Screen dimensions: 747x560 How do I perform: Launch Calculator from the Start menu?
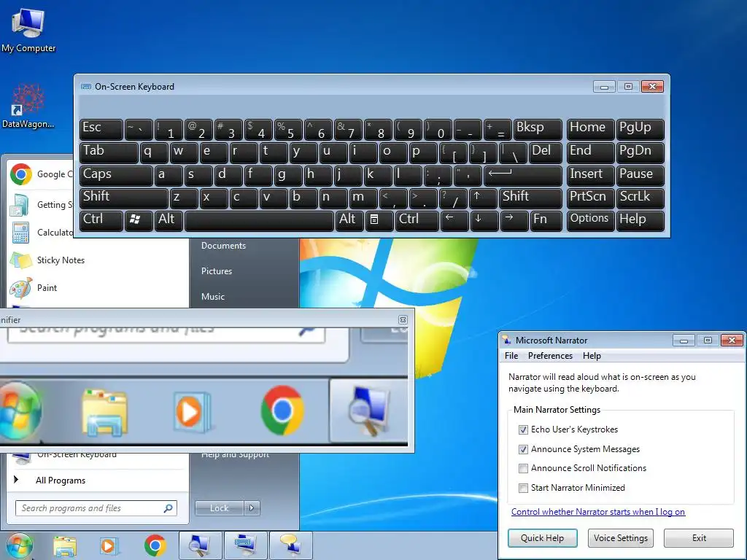(x=41, y=233)
